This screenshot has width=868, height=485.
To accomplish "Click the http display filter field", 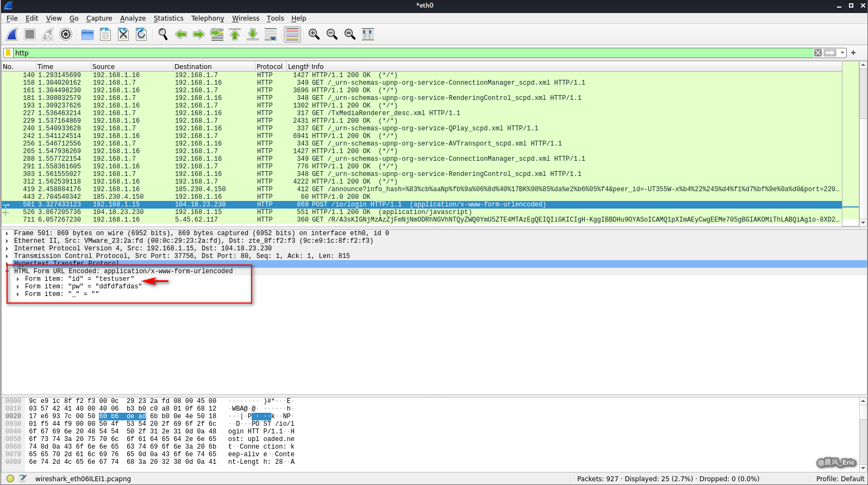I will [413, 53].
